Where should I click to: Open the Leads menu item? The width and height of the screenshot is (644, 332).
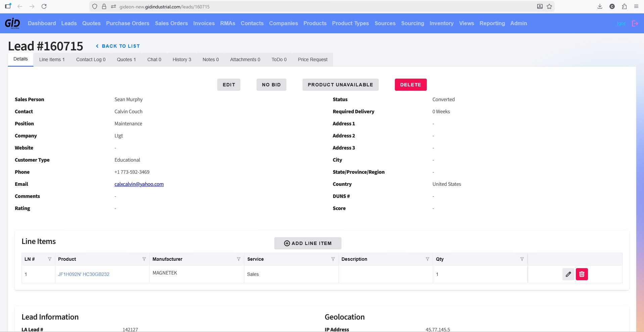(69, 23)
